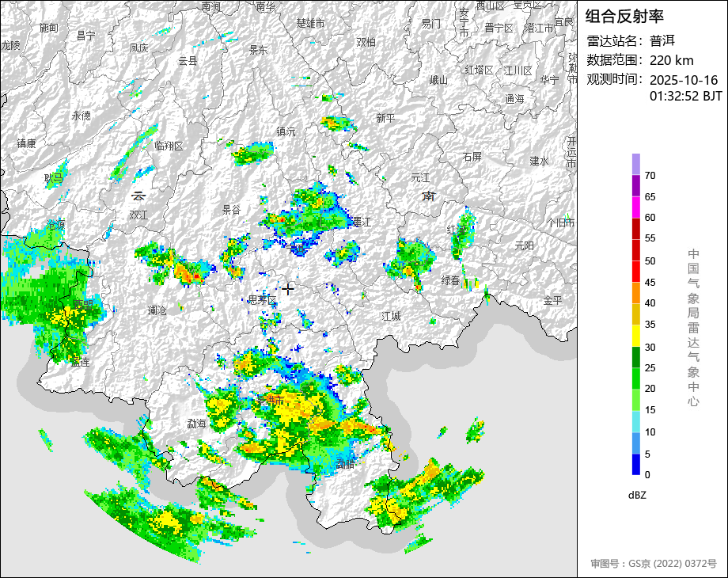Click the 勐海 county label
728x578 pixels.
[196, 424]
